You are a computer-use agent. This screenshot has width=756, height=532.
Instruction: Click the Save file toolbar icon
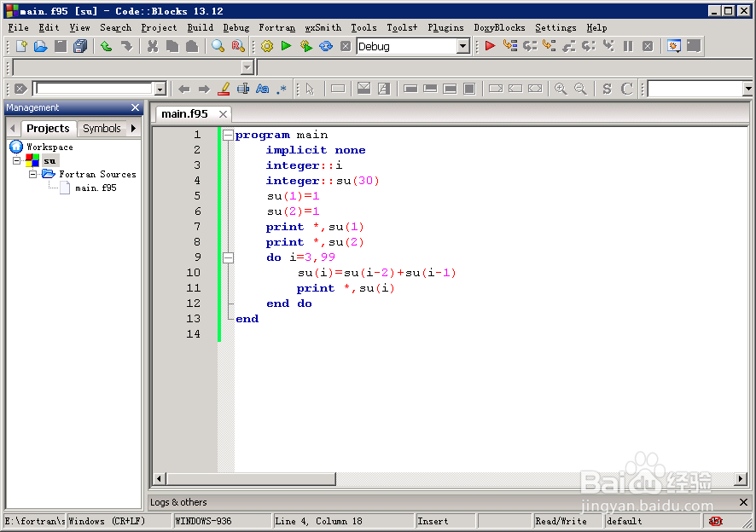[61, 46]
